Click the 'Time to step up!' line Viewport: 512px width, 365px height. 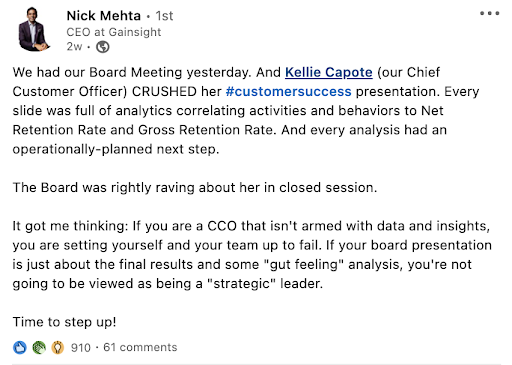[64, 322]
